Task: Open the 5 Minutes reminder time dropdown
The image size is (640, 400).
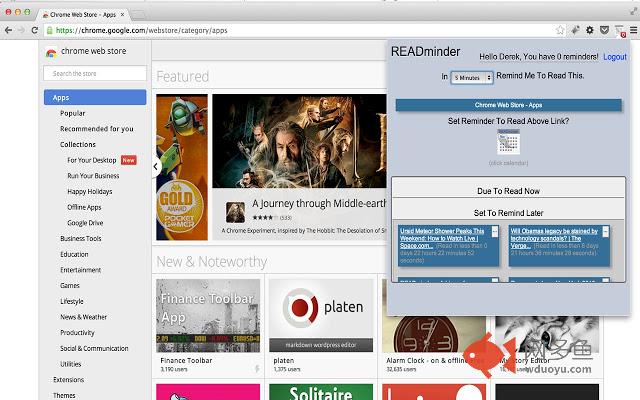Action: [x=472, y=78]
